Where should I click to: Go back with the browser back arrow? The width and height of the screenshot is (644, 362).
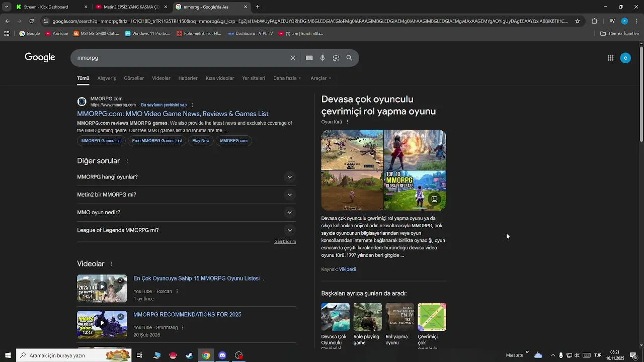[x=7, y=21]
